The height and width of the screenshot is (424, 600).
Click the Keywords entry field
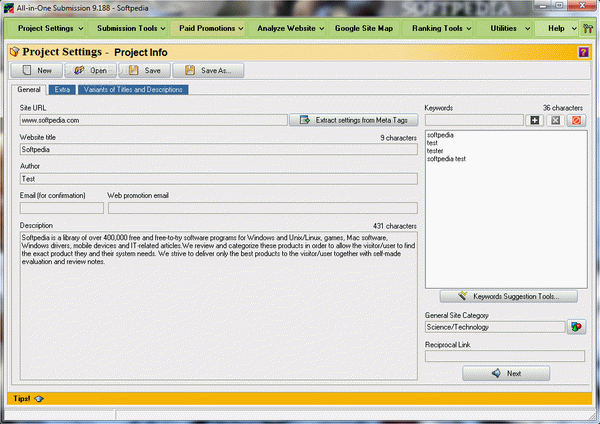pos(474,121)
